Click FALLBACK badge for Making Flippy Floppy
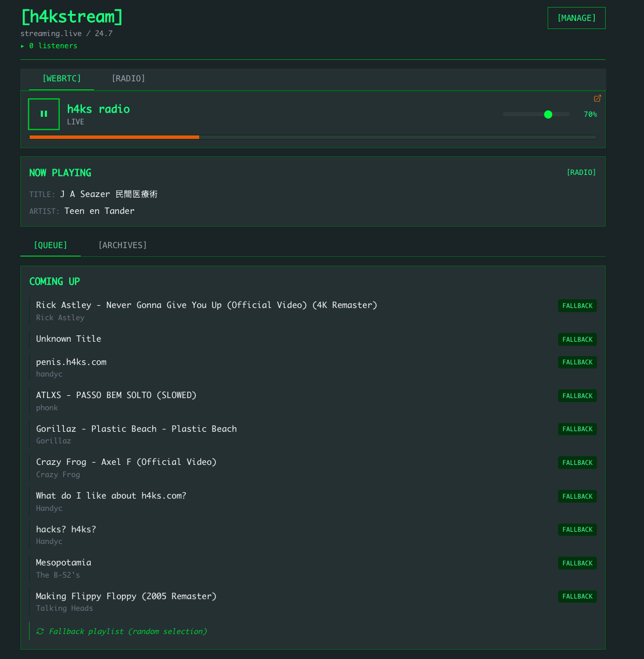Image resolution: width=644 pixels, height=659 pixels. click(x=577, y=597)
